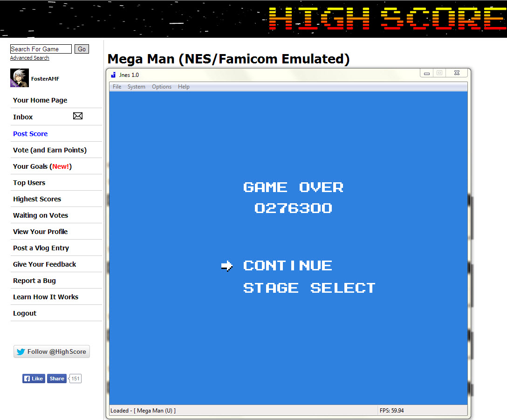
Task: Click the 151 like count bubble
Action: (75, 379)
